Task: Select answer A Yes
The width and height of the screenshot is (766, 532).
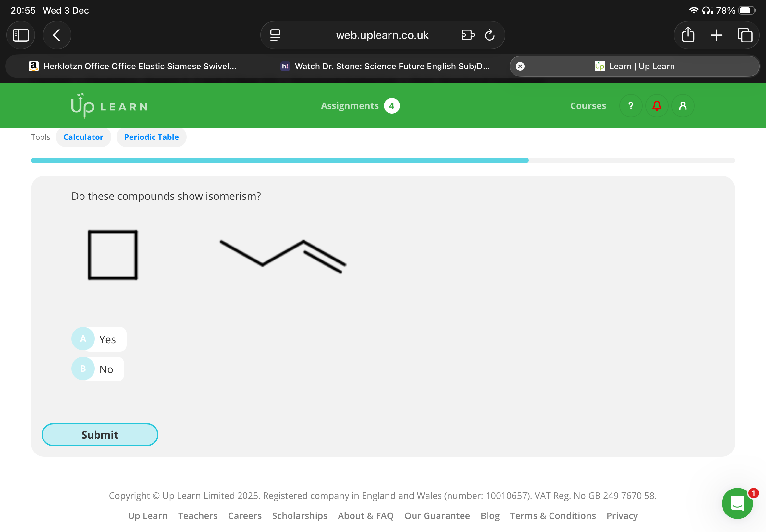Action: (x=99, y=339)
